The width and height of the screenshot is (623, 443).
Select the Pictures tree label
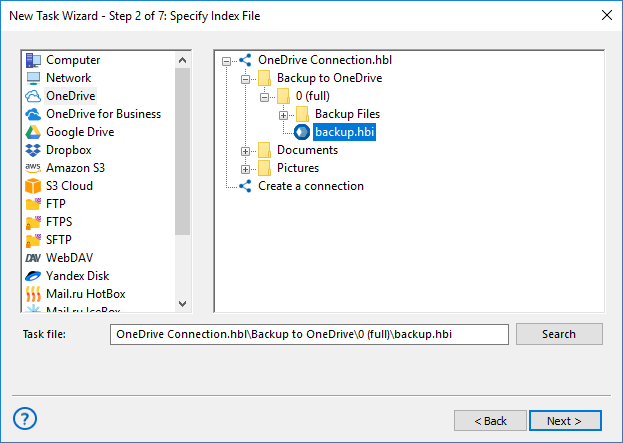pos(298,168)
